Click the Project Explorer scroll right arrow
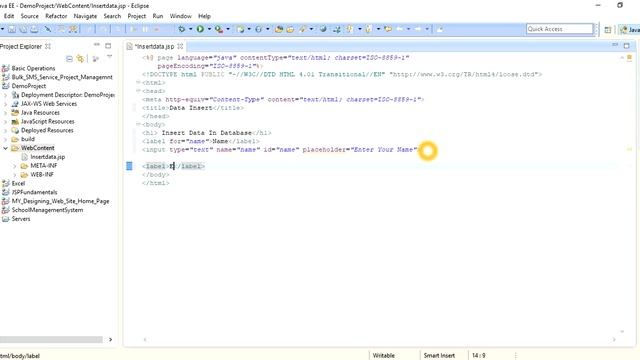 pyautogui.click(x=110, y=340)
